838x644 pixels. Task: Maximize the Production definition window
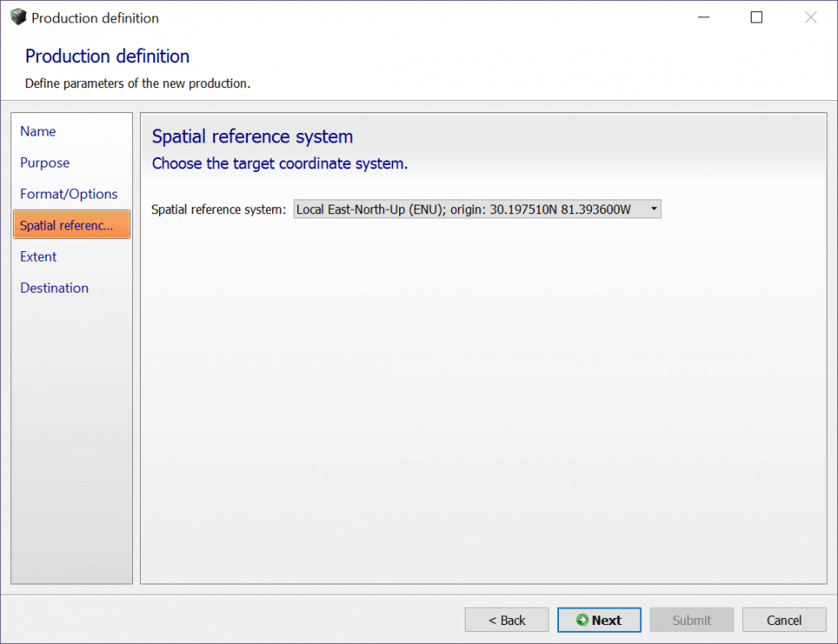tap(756, 17)
